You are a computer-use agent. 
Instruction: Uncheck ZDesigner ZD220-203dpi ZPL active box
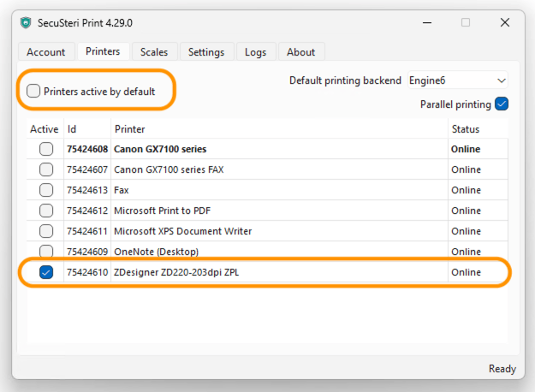pyautogui.click(x=46, y=272)
